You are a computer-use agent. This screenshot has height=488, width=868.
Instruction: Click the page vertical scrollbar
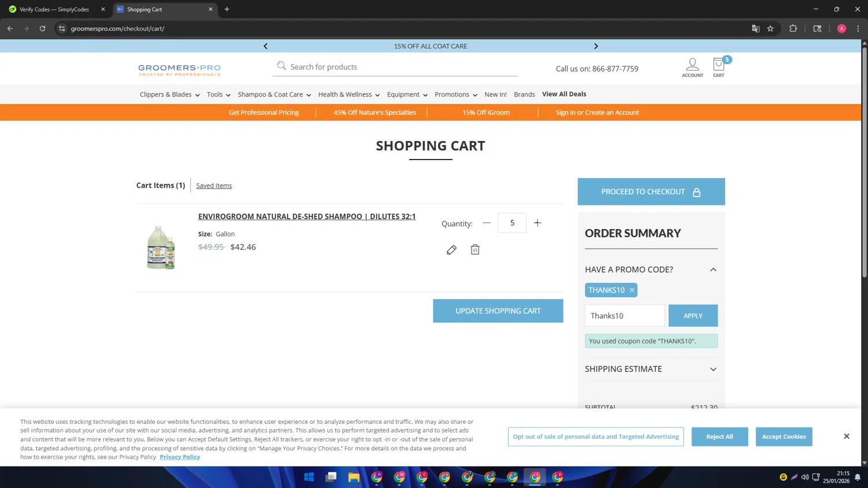tap(865, 162)
